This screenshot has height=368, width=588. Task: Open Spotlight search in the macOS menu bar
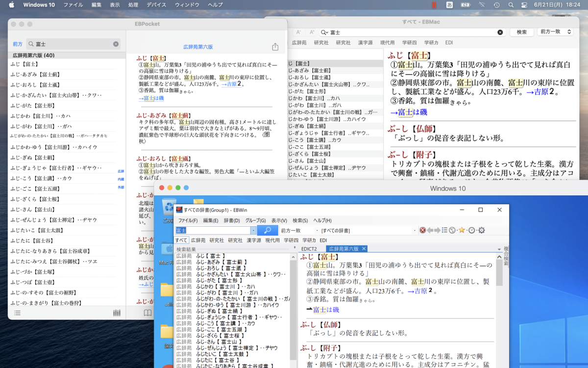coord(511,5)
